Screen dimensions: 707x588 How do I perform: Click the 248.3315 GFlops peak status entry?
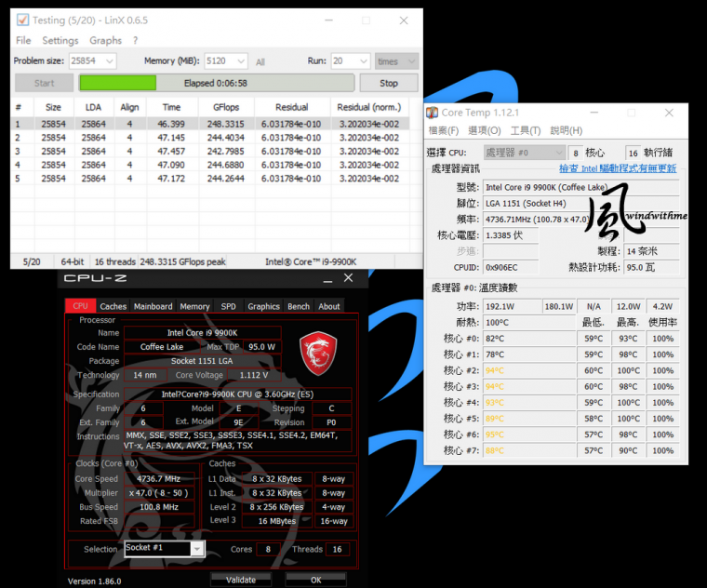(182, 261)
